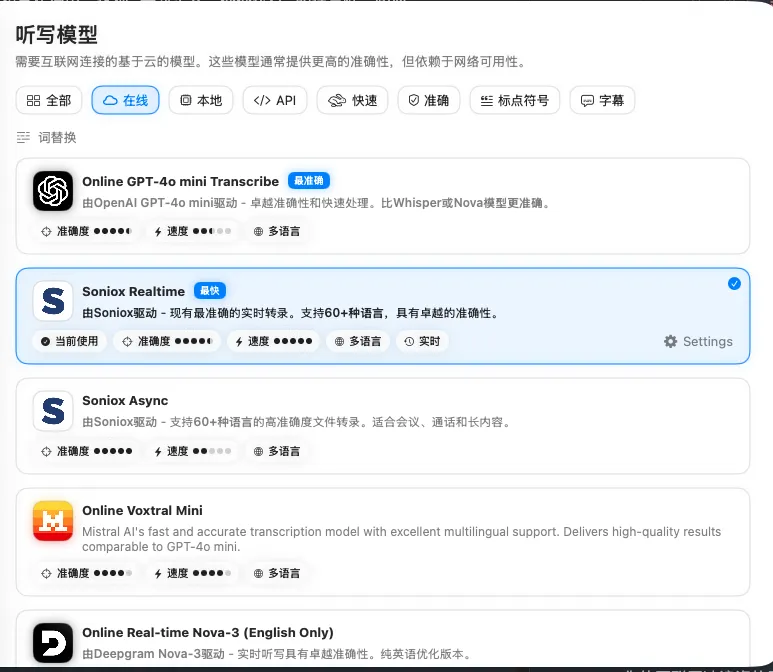Click the OpenAI logo icon
Viewport: 773px width, 672px height.
tap(53, 191)
